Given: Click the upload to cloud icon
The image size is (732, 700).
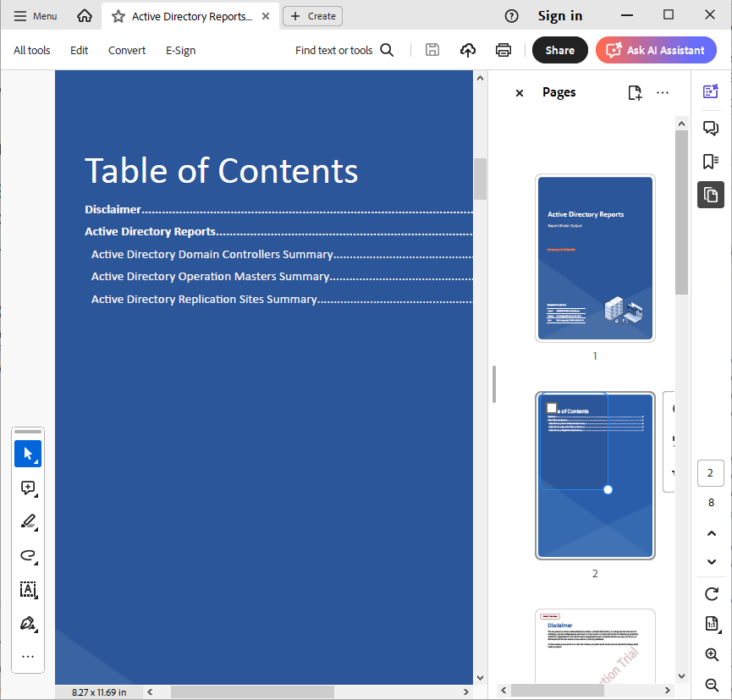Looking at the screenshot, I should pos(468,50).
